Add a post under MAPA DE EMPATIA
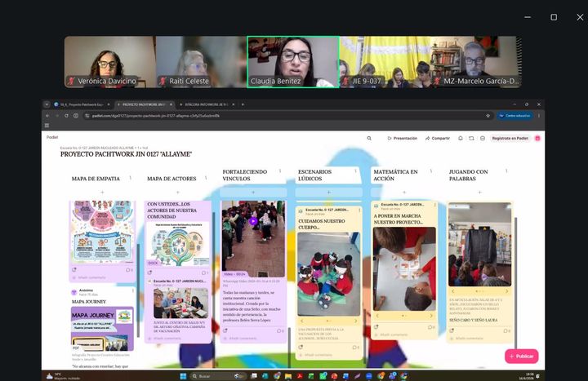This screenshot has height=381, width=588. tap(102, 193)
